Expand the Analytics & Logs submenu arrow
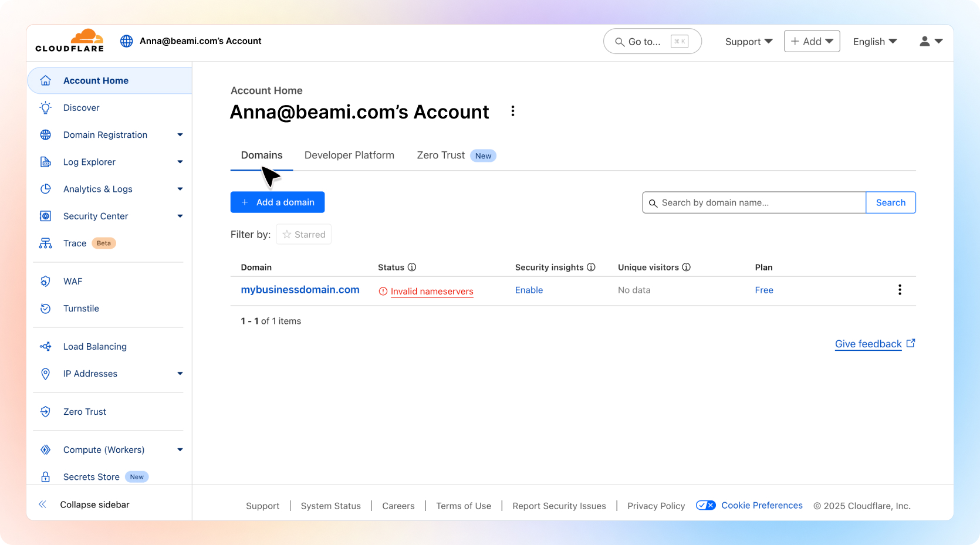Screen dimensions: 980x545 click(180, 189)
